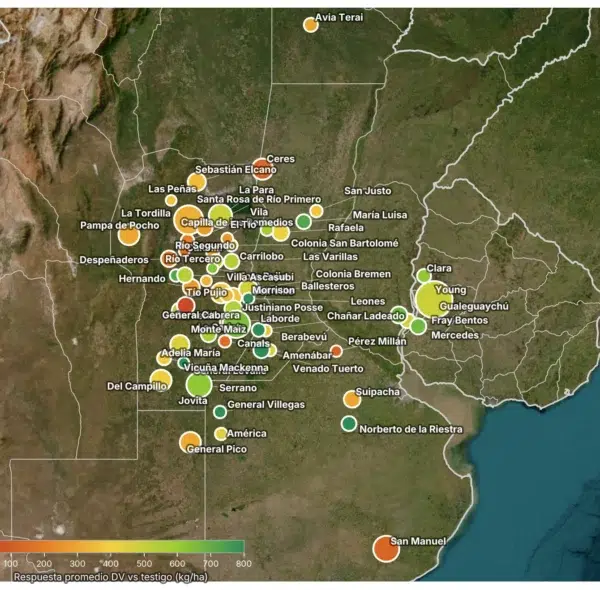Click the 'Berabevú' label
The width and height of the screenshot is (600, 590).
pos(304,337)
